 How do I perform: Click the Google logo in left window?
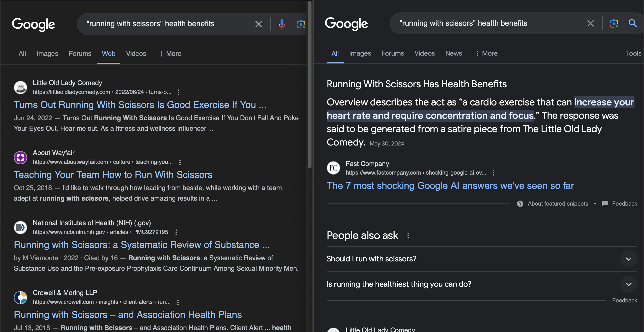pyautogui.click(x=33, y=24)
